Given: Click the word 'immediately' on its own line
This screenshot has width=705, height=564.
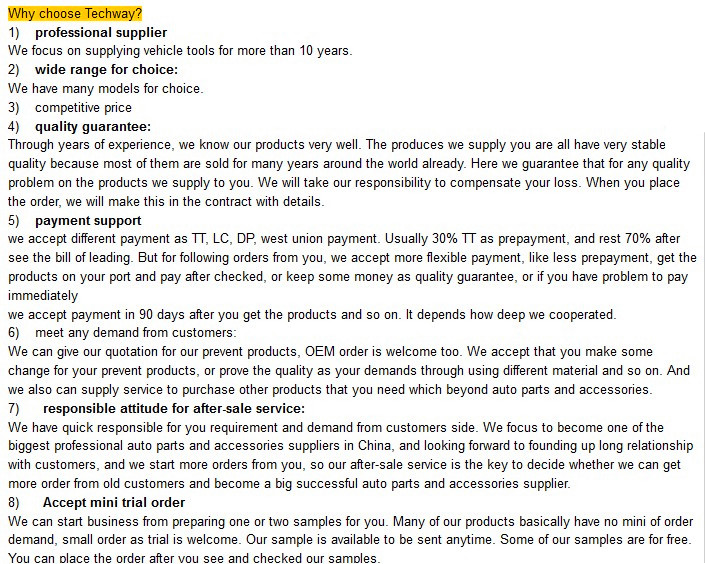Looking at the screenshot, I should (x=43, y=295).
